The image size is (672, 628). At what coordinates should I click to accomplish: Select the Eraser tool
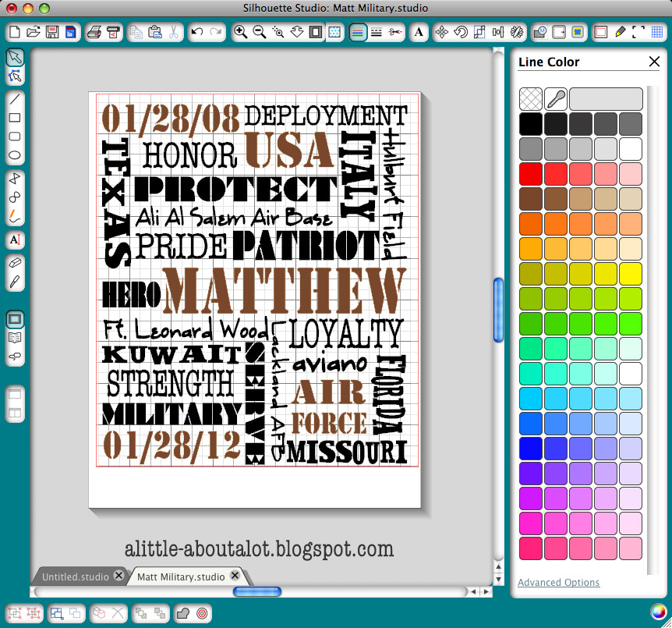[15, 263]
